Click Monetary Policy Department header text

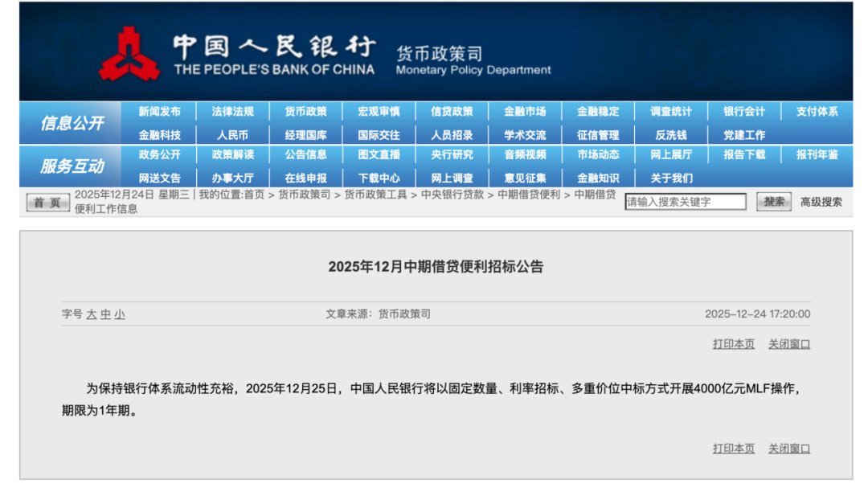(473, 70)
